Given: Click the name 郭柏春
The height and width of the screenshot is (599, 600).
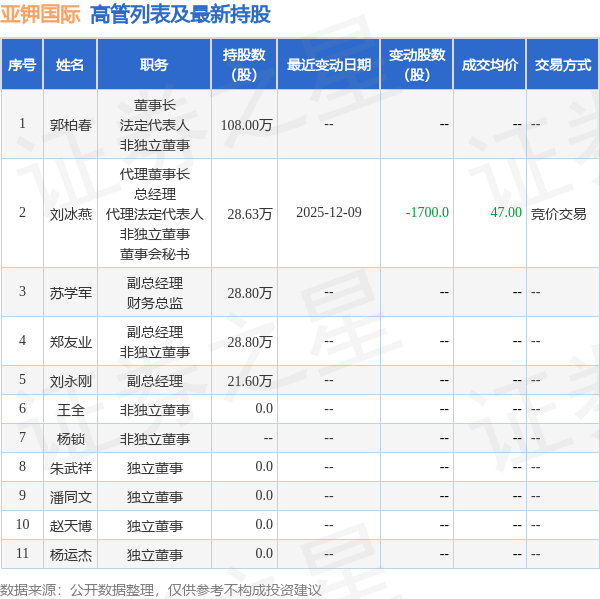Looking at the screenshot, I should 71,125.
